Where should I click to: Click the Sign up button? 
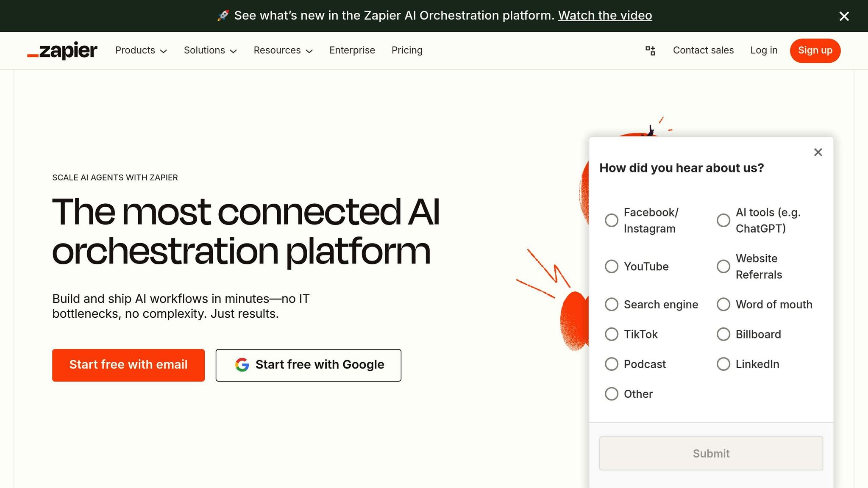tap(815, 50)
